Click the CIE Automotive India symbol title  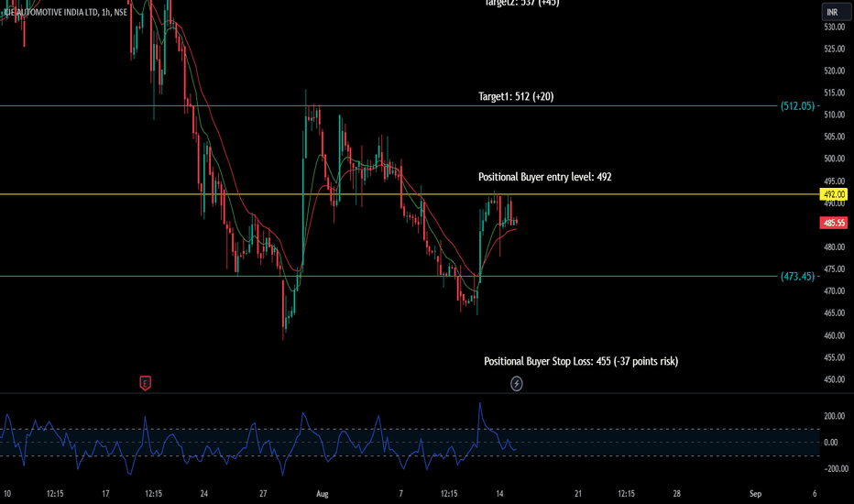tap(64, 12)
